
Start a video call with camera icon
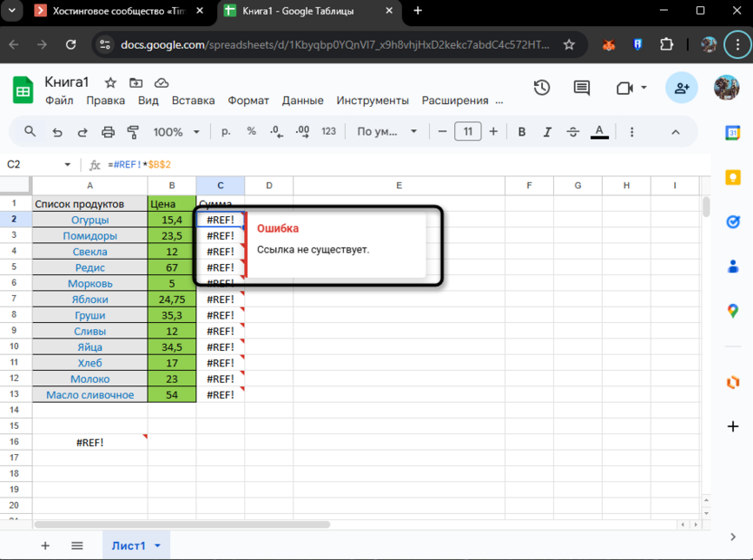(x=624, y=89)
